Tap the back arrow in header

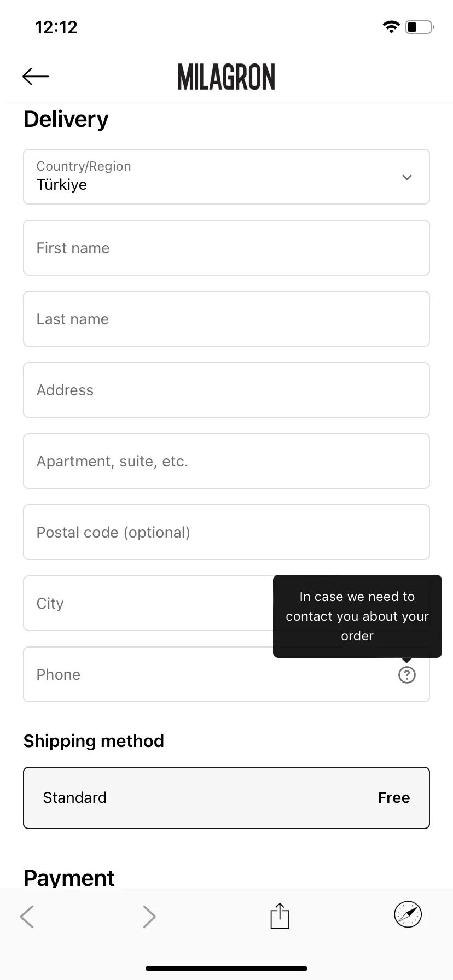[x=36, y=77]
